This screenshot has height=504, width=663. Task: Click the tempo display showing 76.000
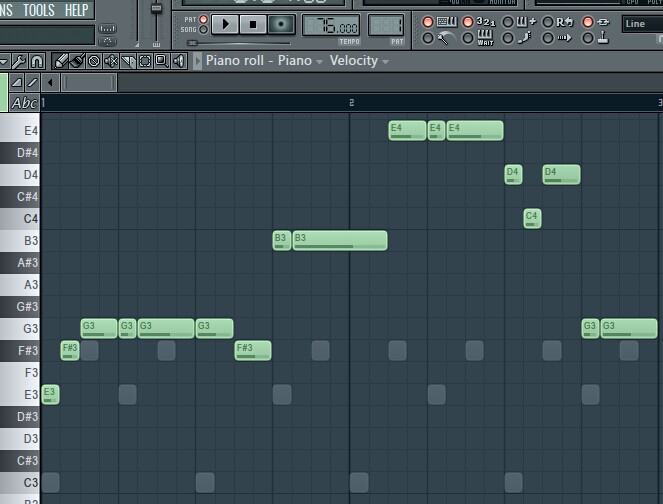(x=331, y=26)
